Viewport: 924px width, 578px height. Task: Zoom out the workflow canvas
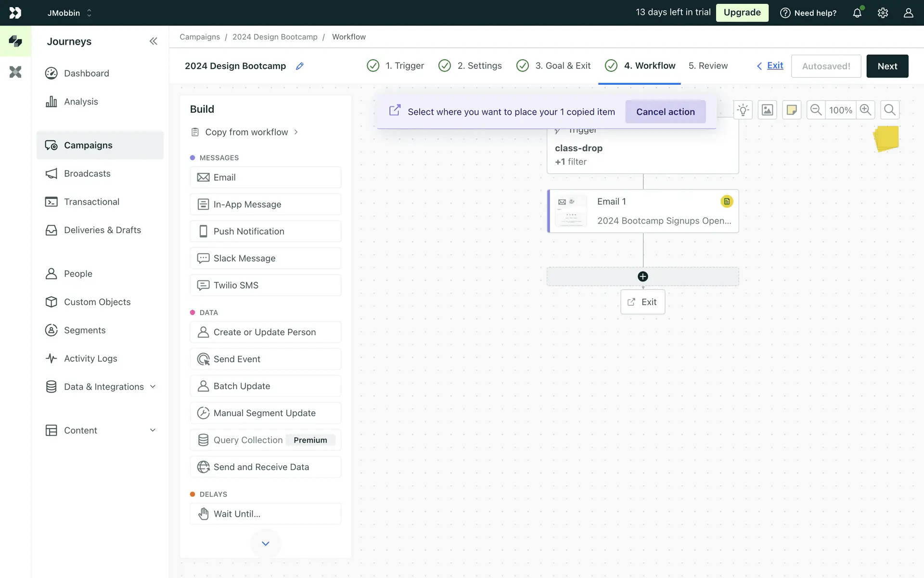pos(816,110)
